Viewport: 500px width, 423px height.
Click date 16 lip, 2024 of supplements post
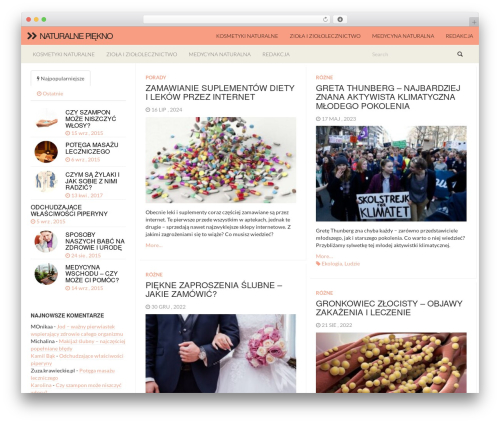[x=164, y=110]
